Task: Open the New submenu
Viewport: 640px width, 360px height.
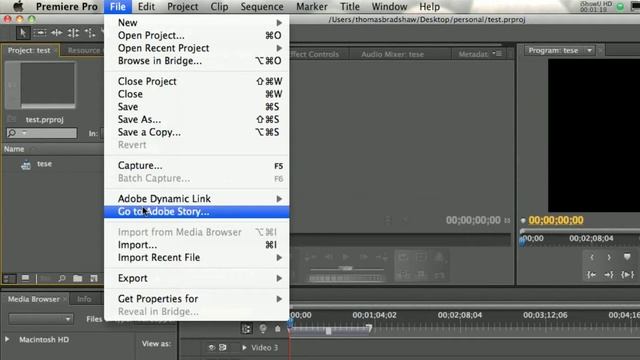Action: coord(197,23)
